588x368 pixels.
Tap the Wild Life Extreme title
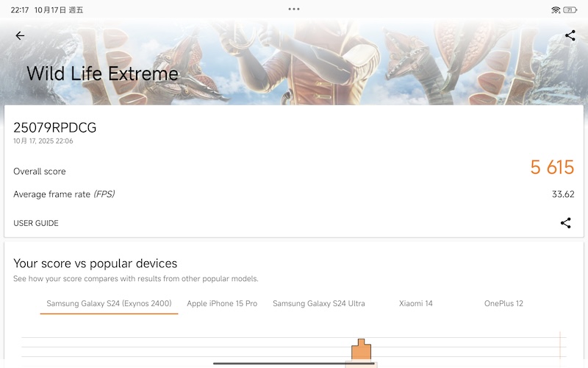pyautogui.click(x=102, y=74)
